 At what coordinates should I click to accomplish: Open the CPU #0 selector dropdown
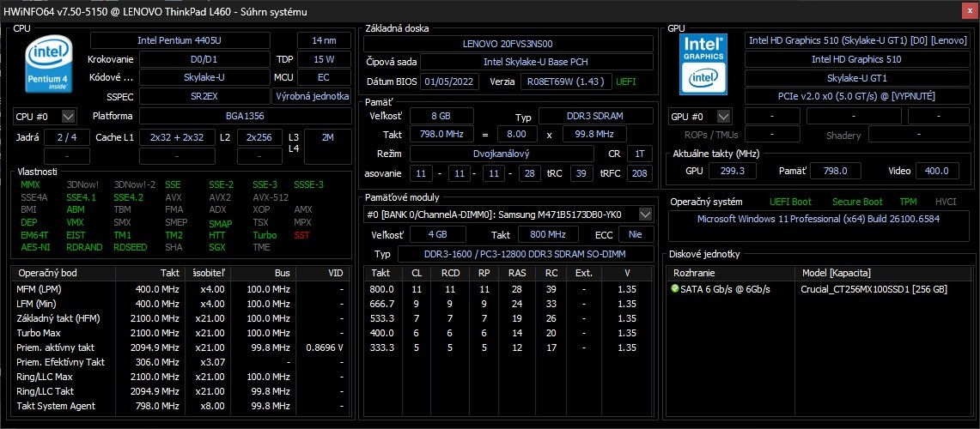click(x=69, y=116)
